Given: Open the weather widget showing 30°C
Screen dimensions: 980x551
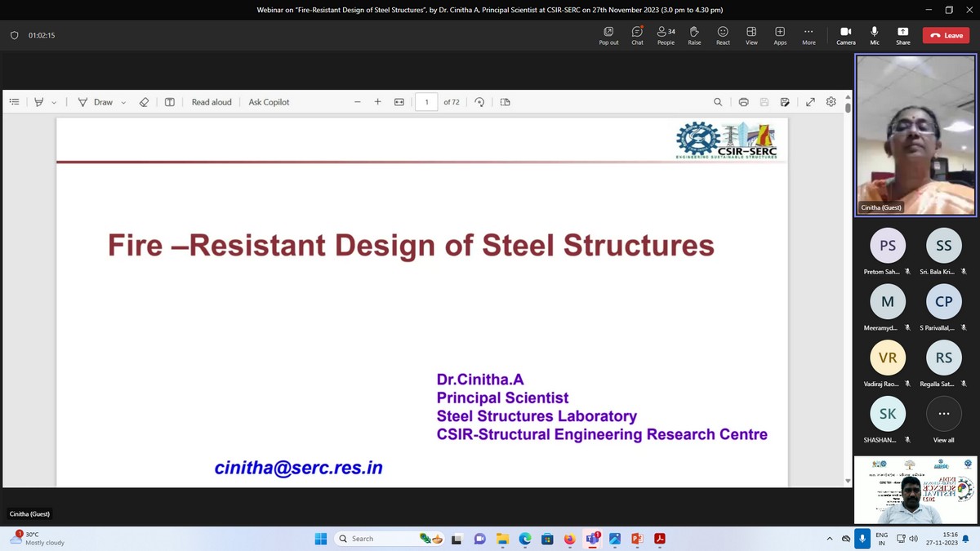Looking at the screenshot, I should click(x=37, y=539).
